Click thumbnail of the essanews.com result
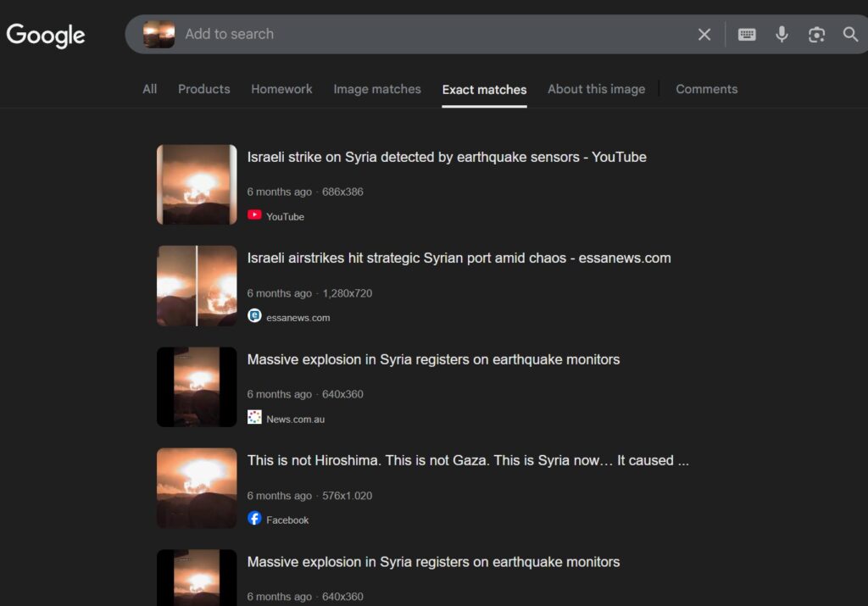 point(197,286)
